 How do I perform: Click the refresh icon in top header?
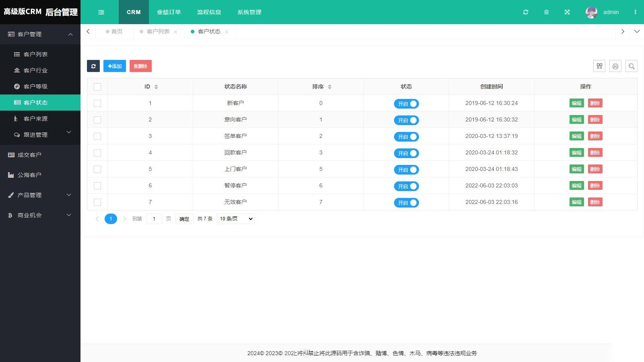coord(526,12)
